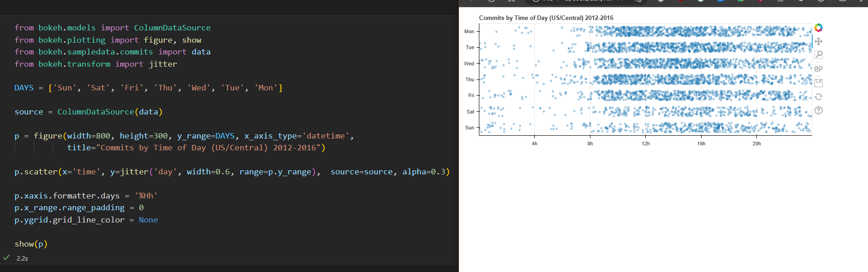Viewport: 868px width, 272px height.
Task: Click the None value in grid_line_color line
Action: coord(148,220)
